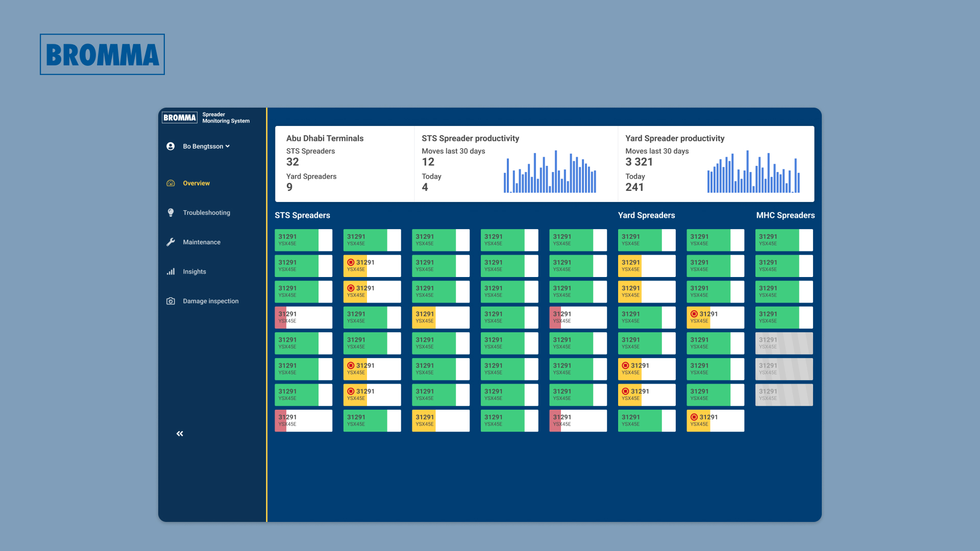Click the Troubleshooting lightbulb icon
The width and height of the screenshot is (980, 551).
tap(170, 213)
